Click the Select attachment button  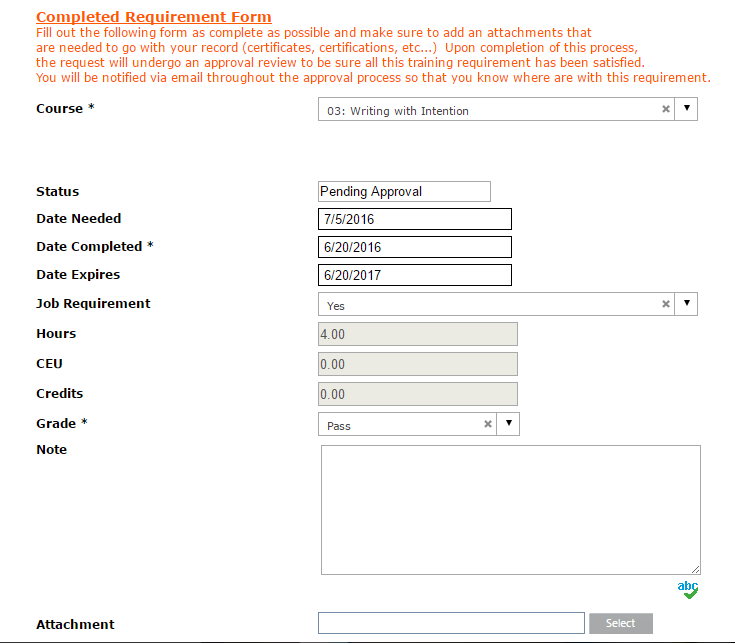pos(621,623)
